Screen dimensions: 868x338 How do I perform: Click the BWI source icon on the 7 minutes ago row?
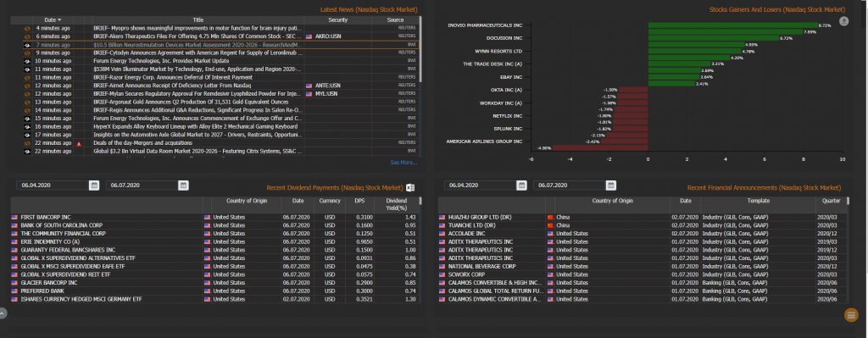27,45
